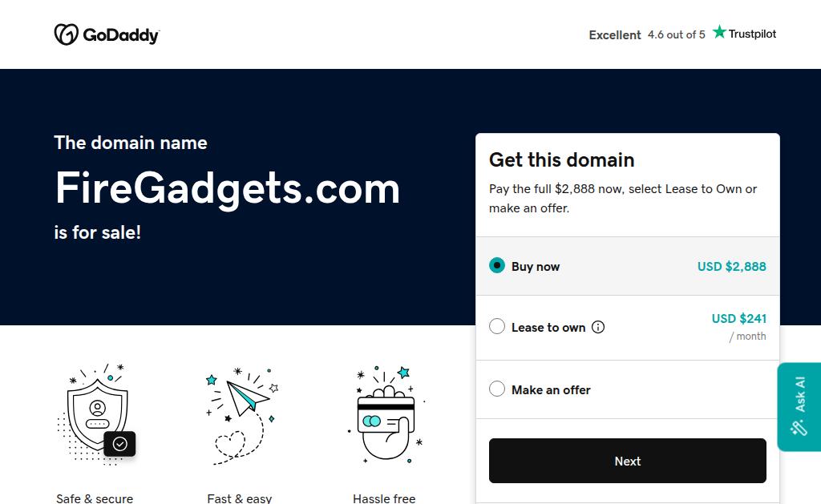
Task: Click the GoDaddy wordmark text
Action: tap(121, 35)
